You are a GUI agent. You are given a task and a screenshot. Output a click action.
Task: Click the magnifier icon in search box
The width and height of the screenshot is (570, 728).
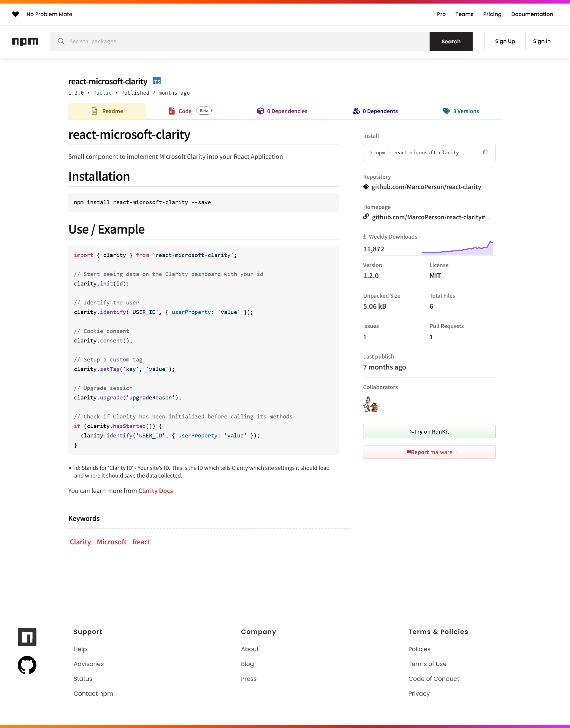point(61,41)
